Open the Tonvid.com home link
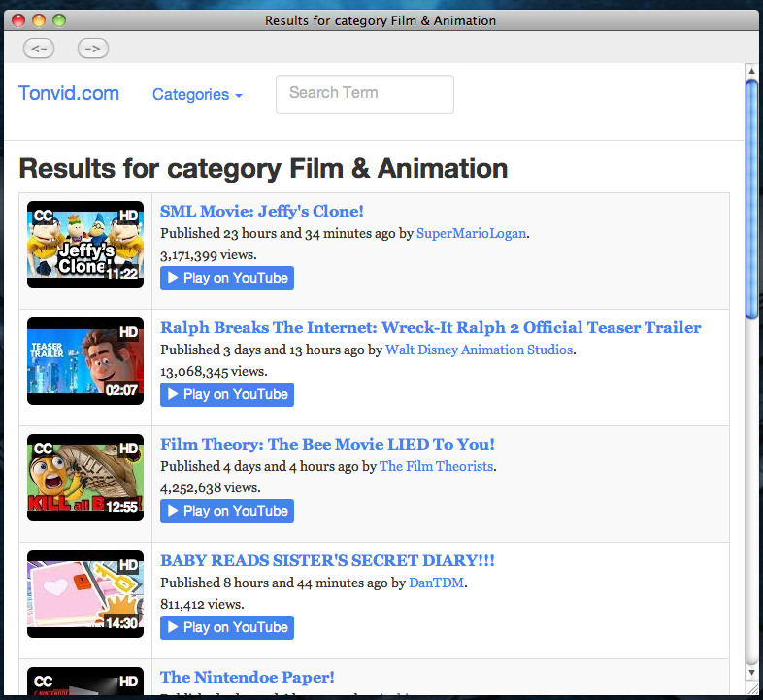 tap(69, 93)
